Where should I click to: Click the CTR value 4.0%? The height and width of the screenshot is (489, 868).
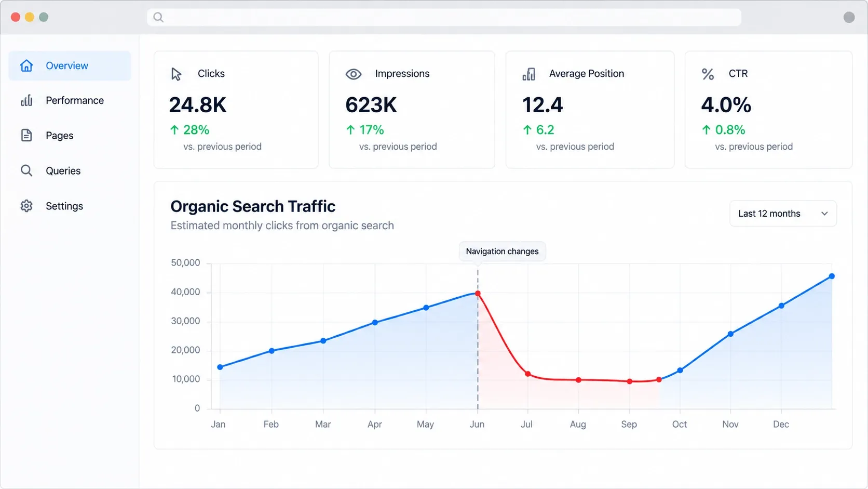point(726,105)
